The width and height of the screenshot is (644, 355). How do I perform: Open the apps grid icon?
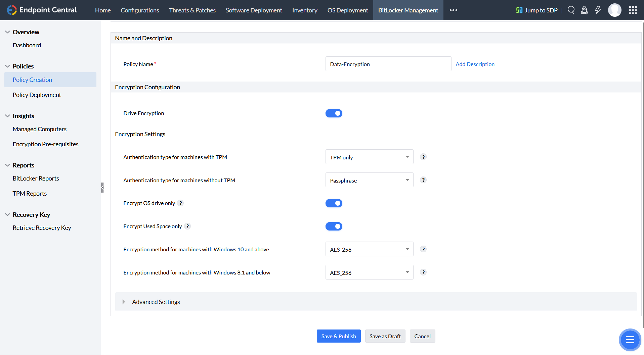click(633, 10)
